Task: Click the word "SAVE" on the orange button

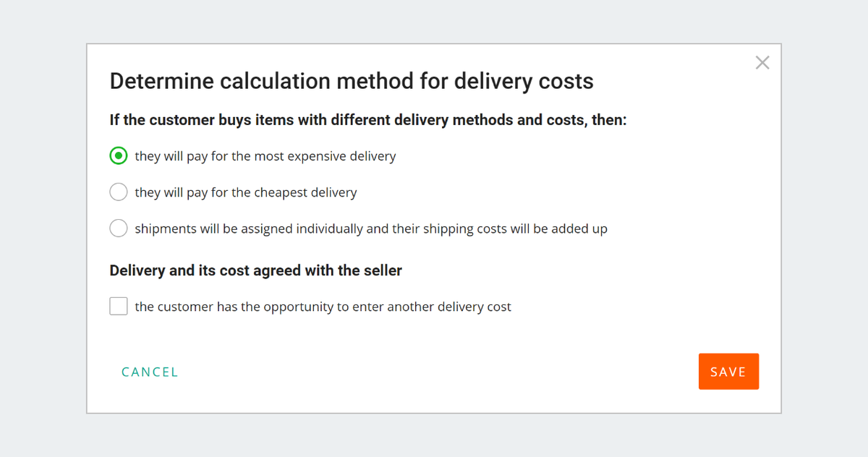Action: tap(728, 372)
